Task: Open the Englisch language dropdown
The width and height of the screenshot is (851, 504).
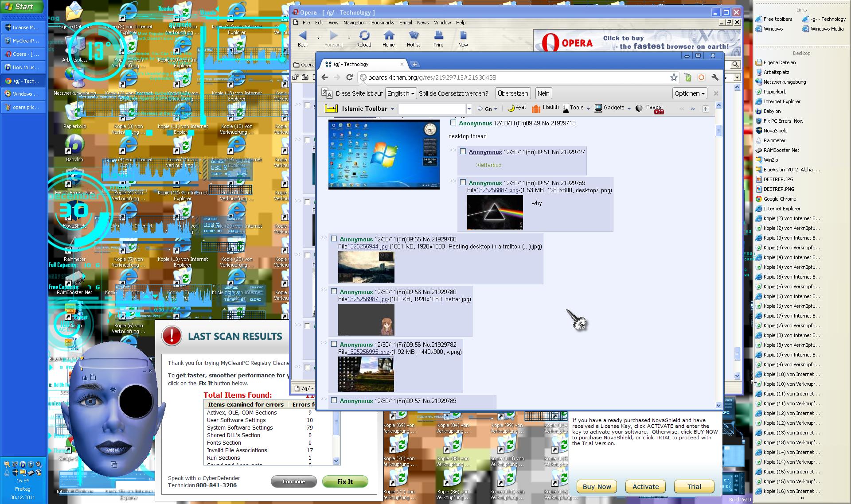Action: click(401, 93)
